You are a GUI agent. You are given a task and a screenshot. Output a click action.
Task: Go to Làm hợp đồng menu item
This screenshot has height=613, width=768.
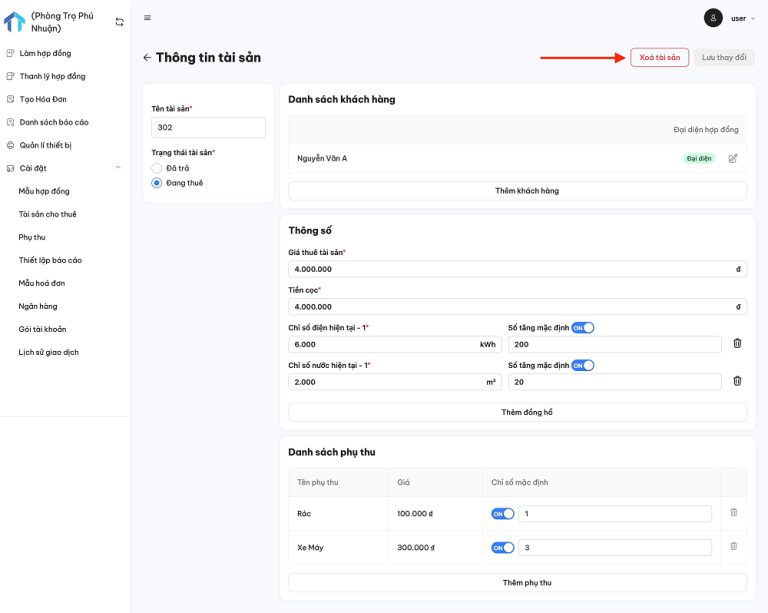point(45,53)
